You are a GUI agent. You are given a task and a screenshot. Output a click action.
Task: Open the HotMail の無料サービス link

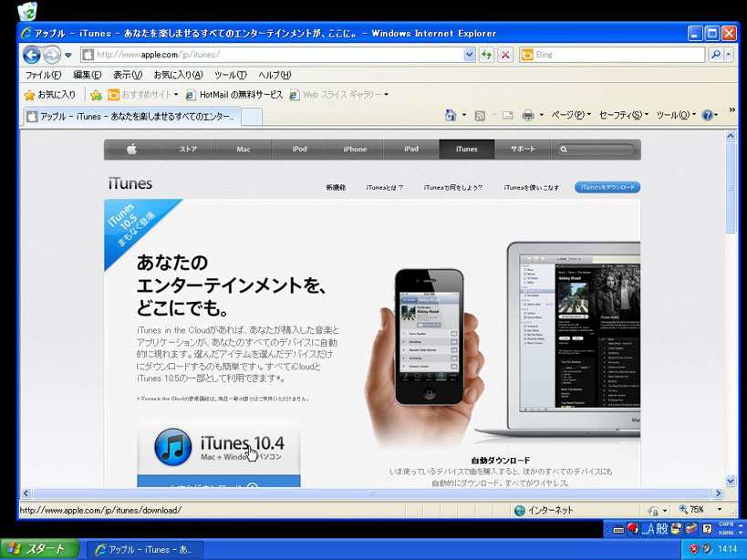[x=233, y=95]
